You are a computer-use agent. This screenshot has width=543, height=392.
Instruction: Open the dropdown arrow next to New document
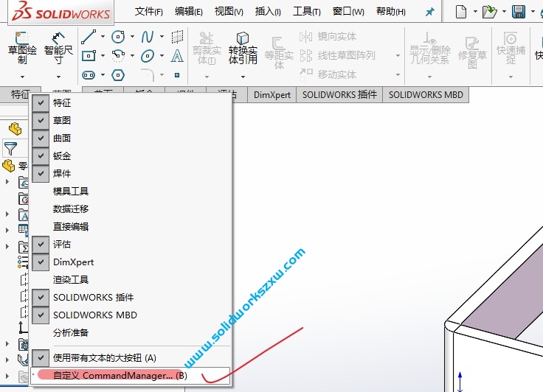pyautogui.click(x=475, y=12)
